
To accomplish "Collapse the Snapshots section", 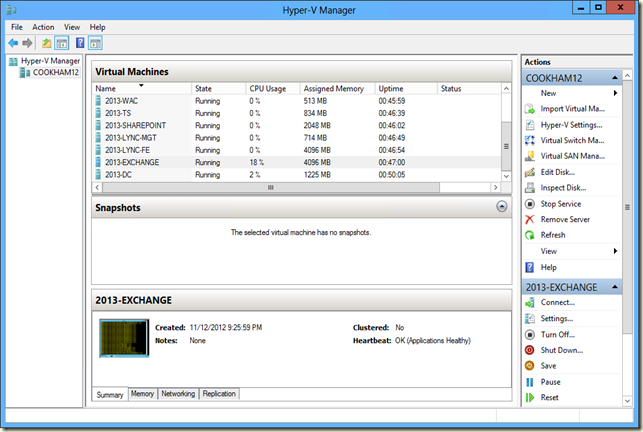I will (x=501, y=206).
